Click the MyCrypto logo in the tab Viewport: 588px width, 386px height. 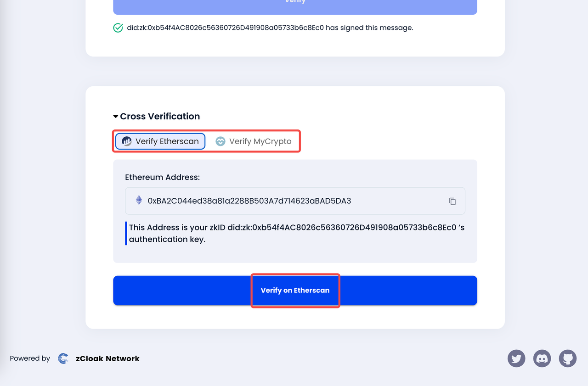coord(220,141)
